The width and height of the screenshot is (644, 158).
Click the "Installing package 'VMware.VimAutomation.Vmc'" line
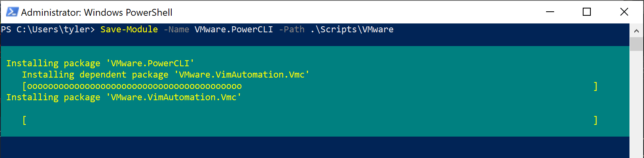coord(124,97)
